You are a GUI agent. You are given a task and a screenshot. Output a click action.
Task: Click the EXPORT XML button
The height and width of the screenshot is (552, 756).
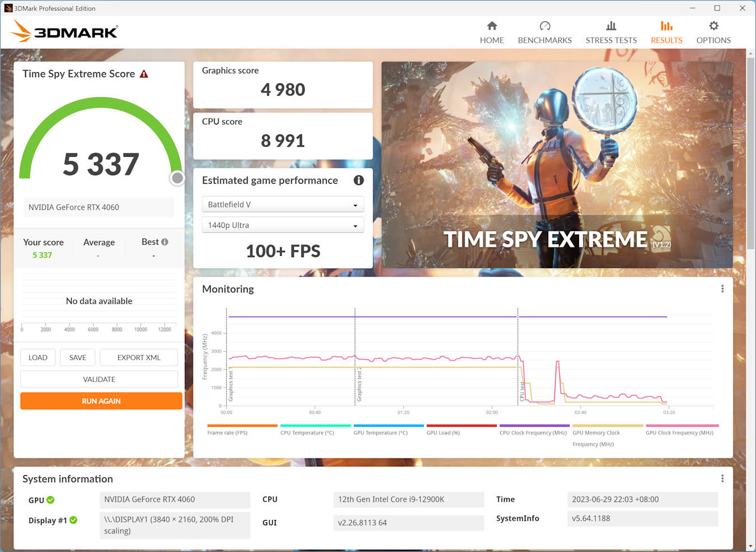pyautogui.click(x=139, y=358)
